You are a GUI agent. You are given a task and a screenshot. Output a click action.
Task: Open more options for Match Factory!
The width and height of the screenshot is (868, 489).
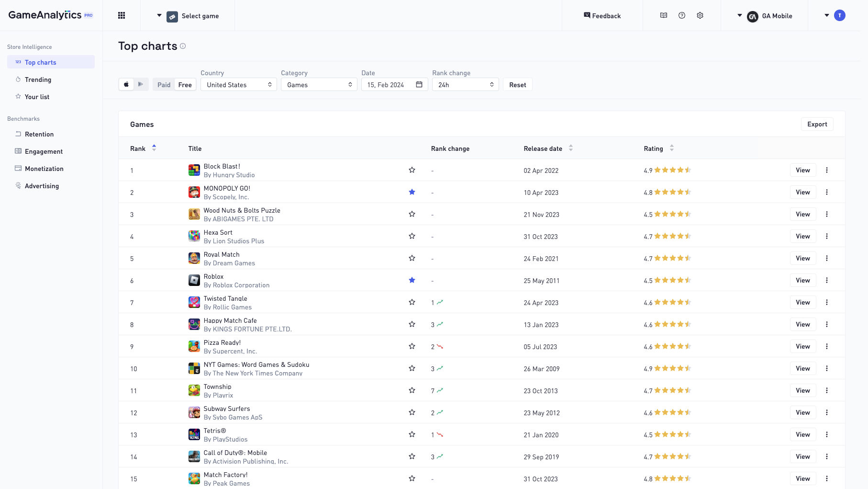[x=827, y=478]
